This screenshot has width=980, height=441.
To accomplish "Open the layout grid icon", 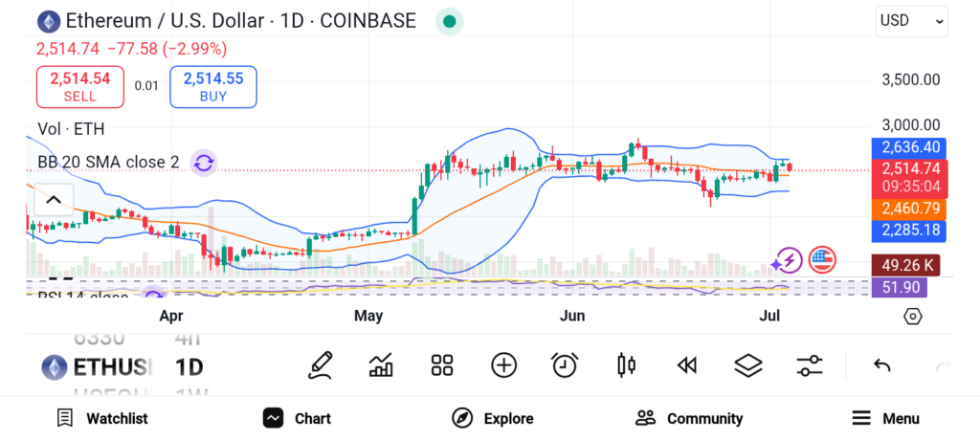I will [441, 364].
